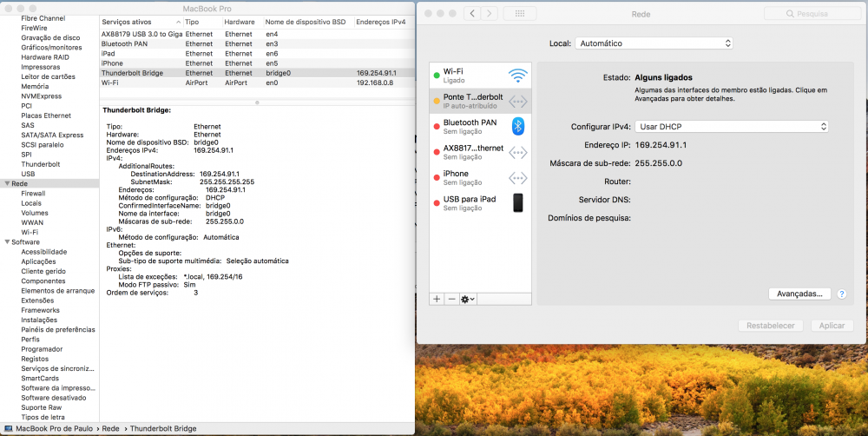Select Placas Ethernet in the sidebar
The image size is (868, 436).
(x=46, y=116)
